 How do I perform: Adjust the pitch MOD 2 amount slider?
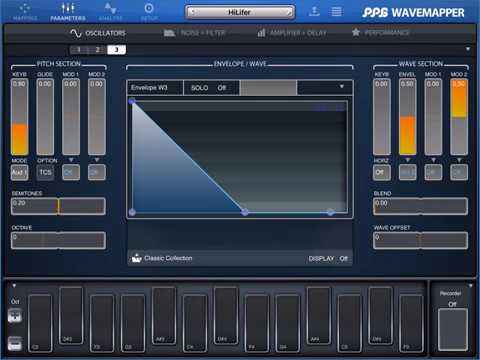[97, 117]
